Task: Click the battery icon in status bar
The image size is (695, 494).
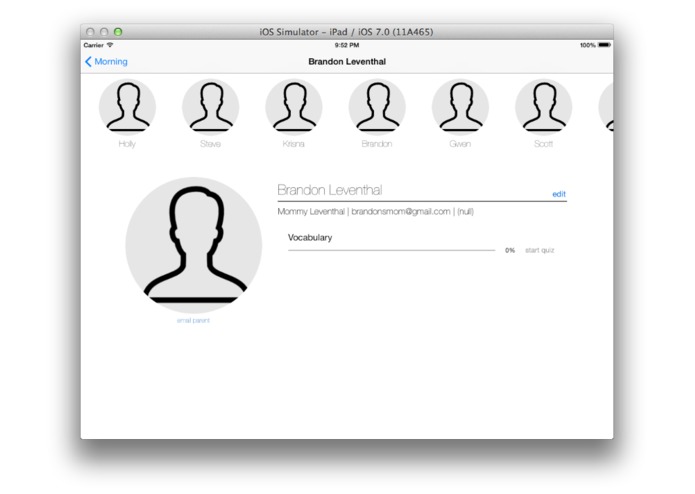Action: (x=604, y=45)
